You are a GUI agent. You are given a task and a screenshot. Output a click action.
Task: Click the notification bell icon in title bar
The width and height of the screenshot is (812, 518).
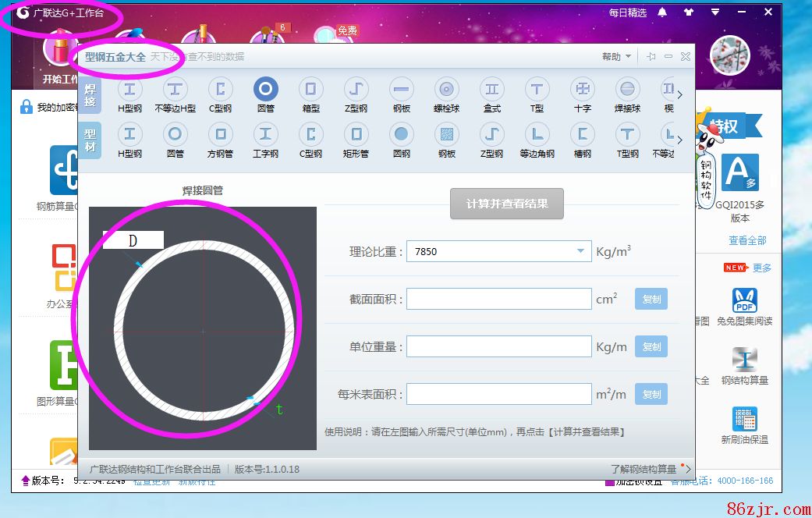click(662, 12)
